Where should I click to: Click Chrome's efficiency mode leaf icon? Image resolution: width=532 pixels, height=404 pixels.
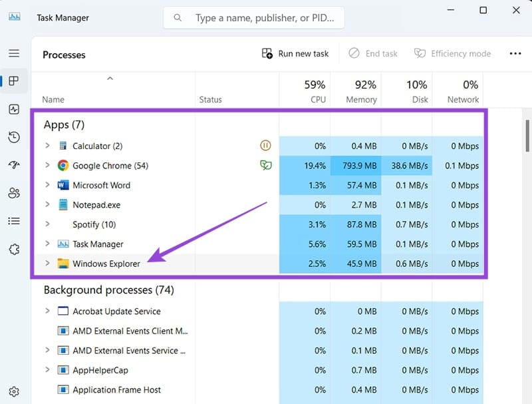click(x=265, y=165)
